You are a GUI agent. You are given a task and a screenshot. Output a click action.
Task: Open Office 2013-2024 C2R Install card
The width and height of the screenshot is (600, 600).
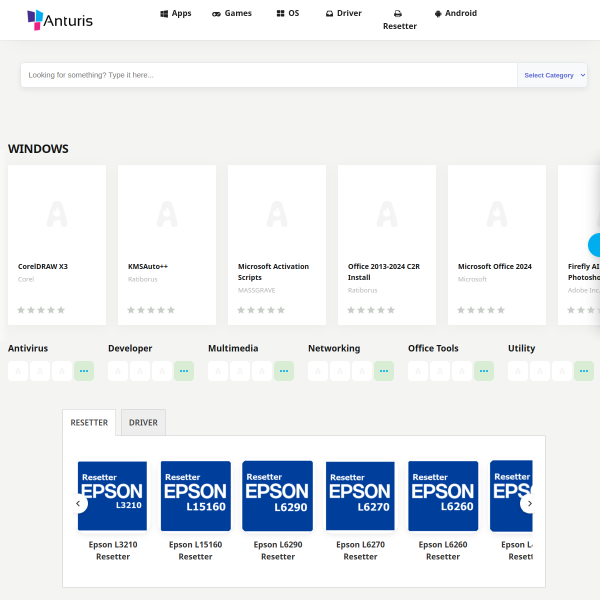point(387,245)
